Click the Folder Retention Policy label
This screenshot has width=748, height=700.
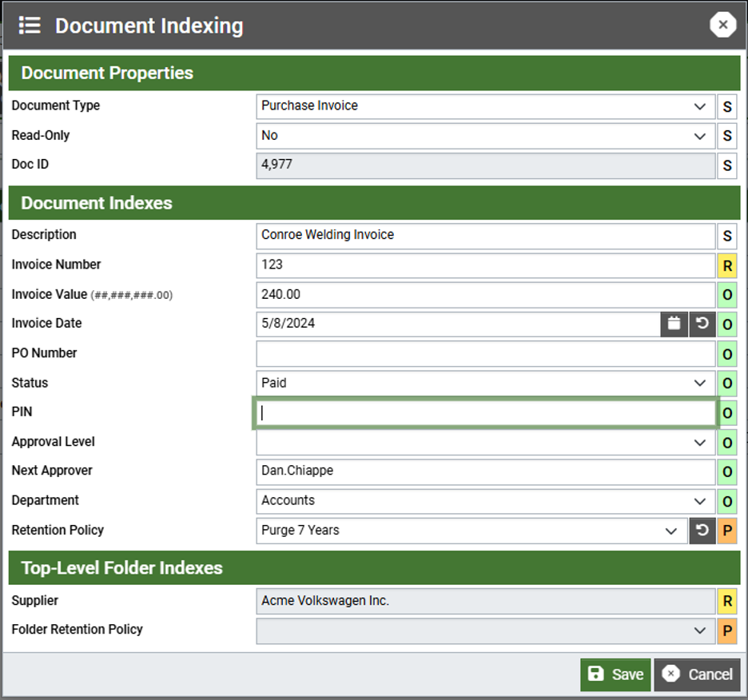point(77,630)
